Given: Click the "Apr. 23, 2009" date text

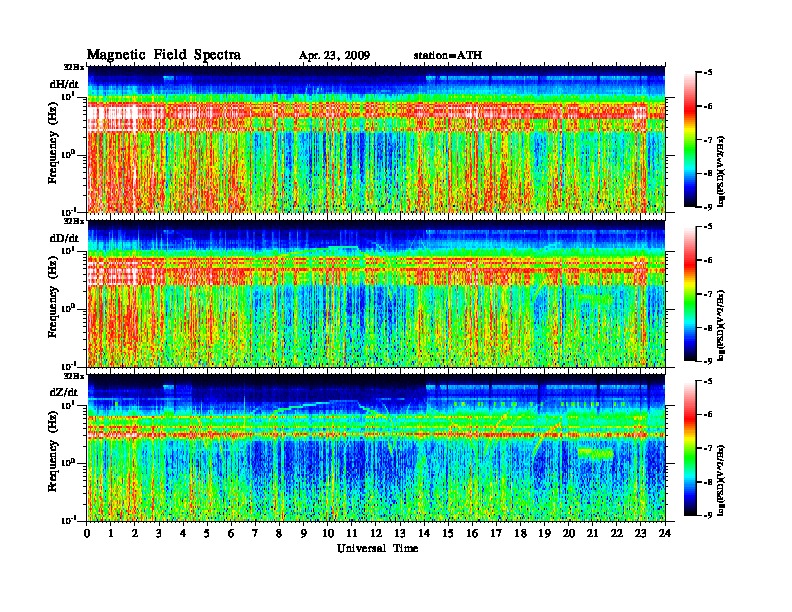Looking at the screenshot, I should [x=334, y=56].
